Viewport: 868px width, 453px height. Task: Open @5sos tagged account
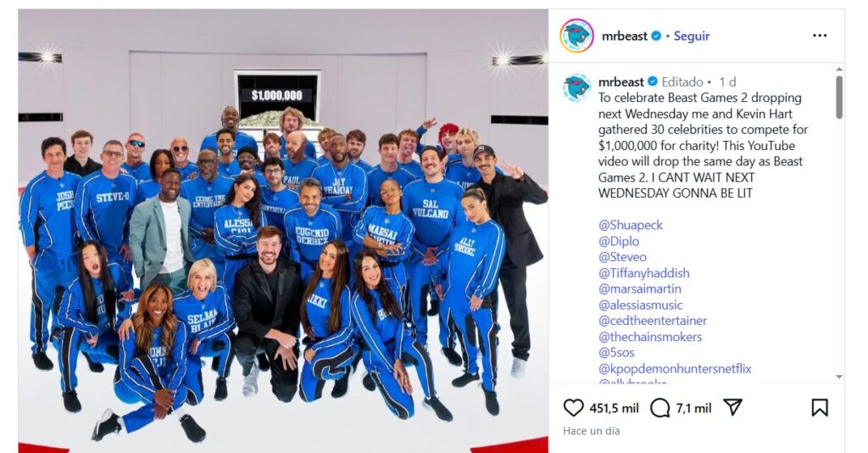click(616, 352)
